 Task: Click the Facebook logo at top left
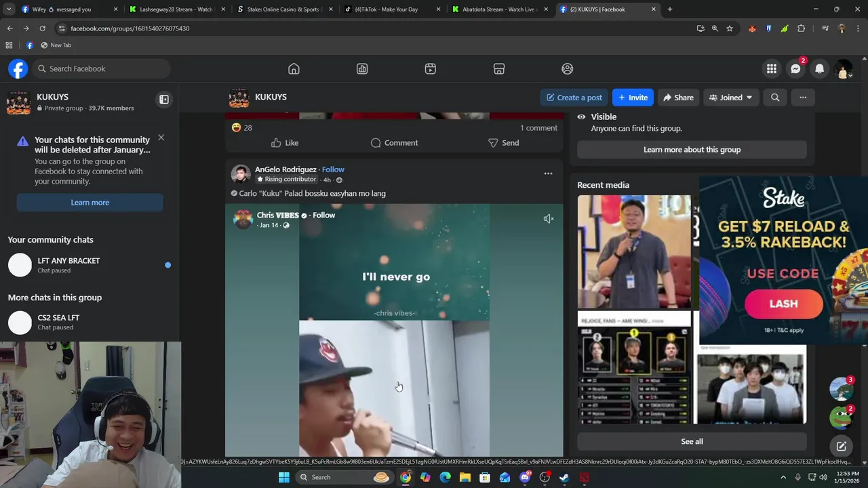(x=18, y=68)
